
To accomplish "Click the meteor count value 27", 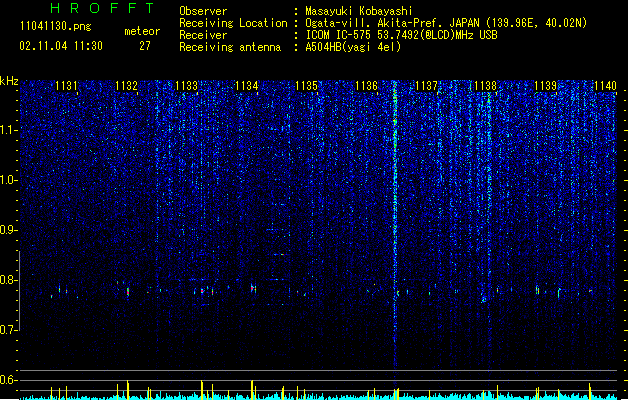I will click(x=145, y=46).
